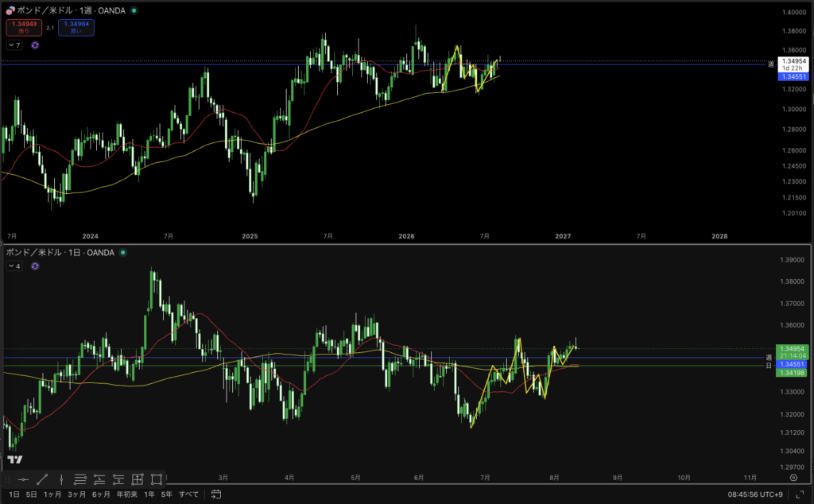
Task: Open the timezone clock 08:45:56 UTC+9
Action: [x=755, y=494]
